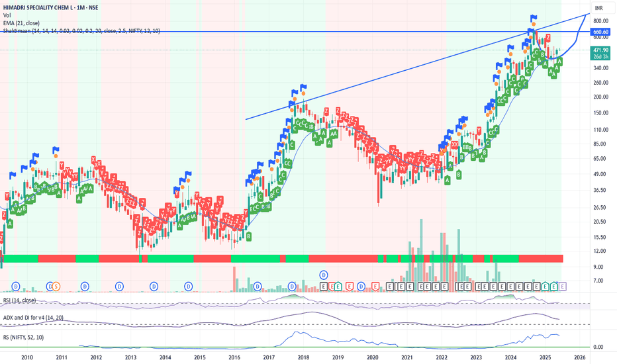Click the topmost blue flag above 800
Image resolution: width=617 pixels, height=364 pixels.
(x=534, y=18)
